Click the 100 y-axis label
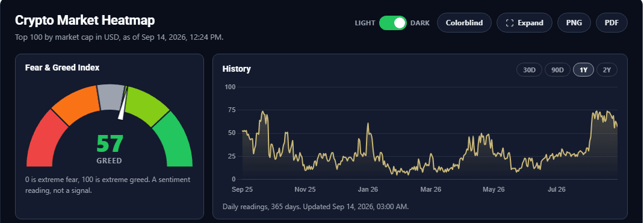 229,87
